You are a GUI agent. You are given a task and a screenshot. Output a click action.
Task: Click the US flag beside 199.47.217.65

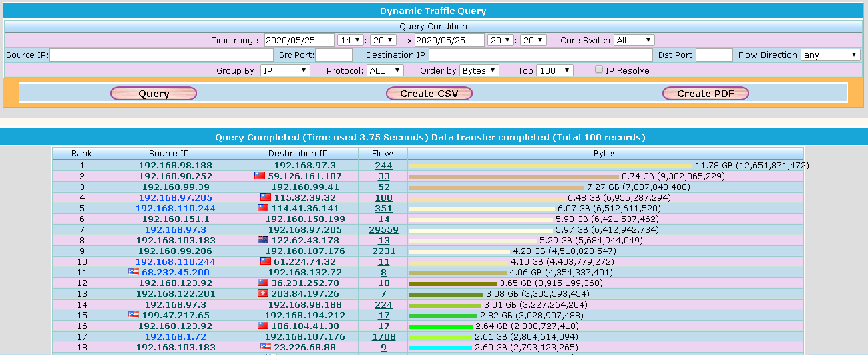pyautogui.click(x=134, y=315)
